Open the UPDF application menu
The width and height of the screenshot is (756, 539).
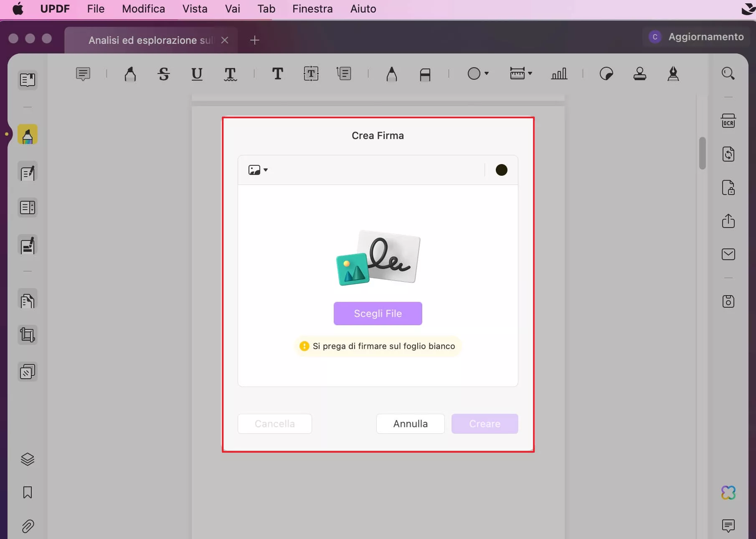coord(55,9)
